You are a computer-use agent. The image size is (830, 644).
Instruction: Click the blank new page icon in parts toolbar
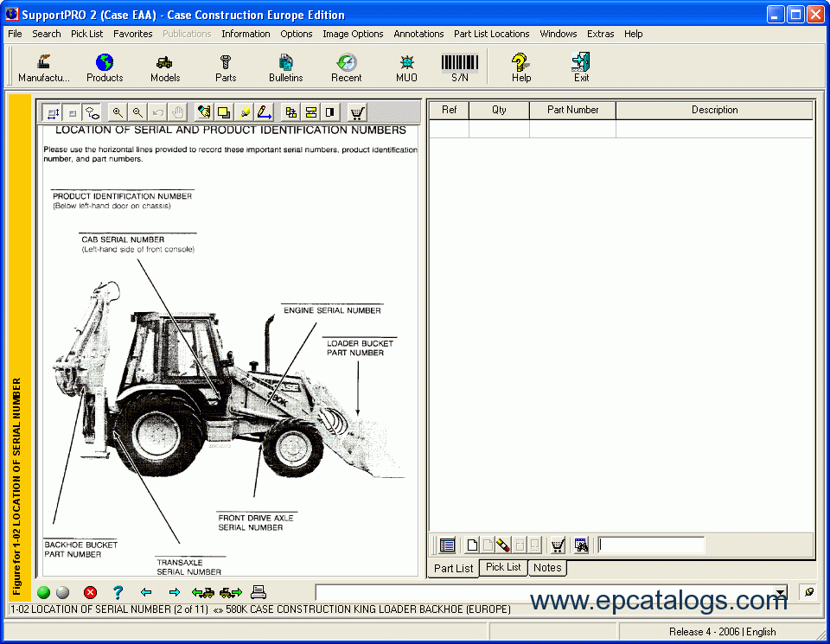[472, 545]
